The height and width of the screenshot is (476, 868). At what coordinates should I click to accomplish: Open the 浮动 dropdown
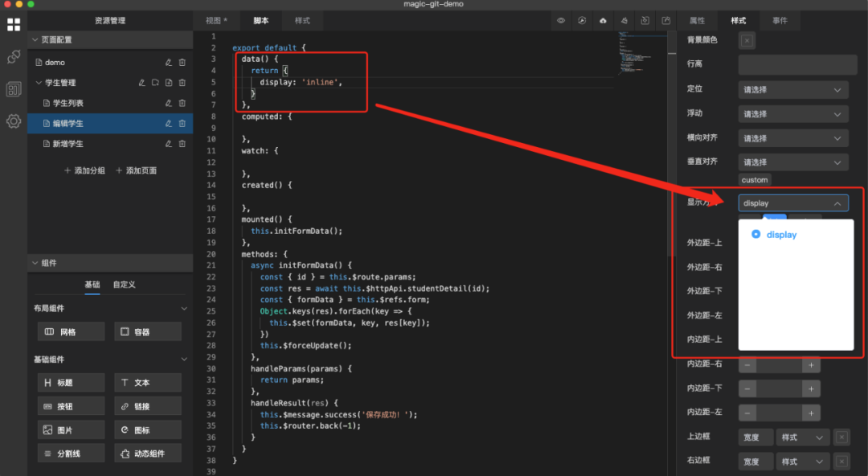click(793, 114)
